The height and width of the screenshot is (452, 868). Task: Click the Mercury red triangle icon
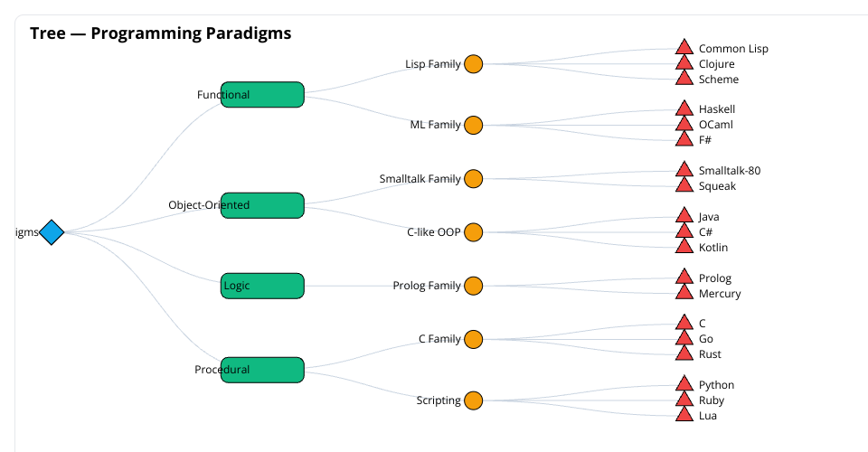pos(684,295)
